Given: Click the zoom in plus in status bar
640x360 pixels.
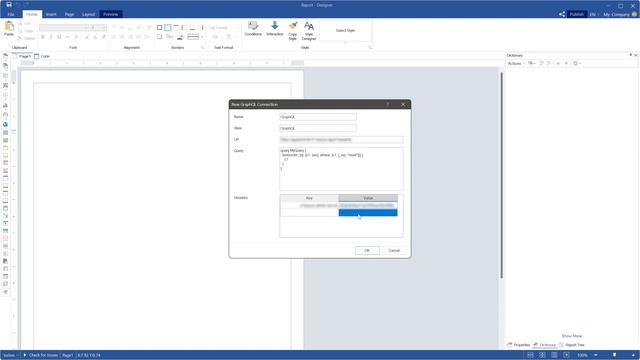Looking at the screenshot, I should [x=633, y=355].
